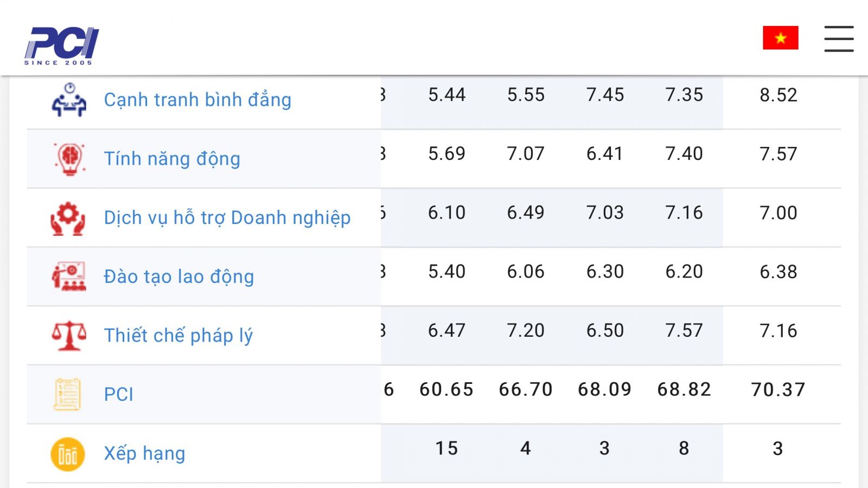Click the Thiết chế pháp lý scales icon
868x488 pixels.
(69, 335)
